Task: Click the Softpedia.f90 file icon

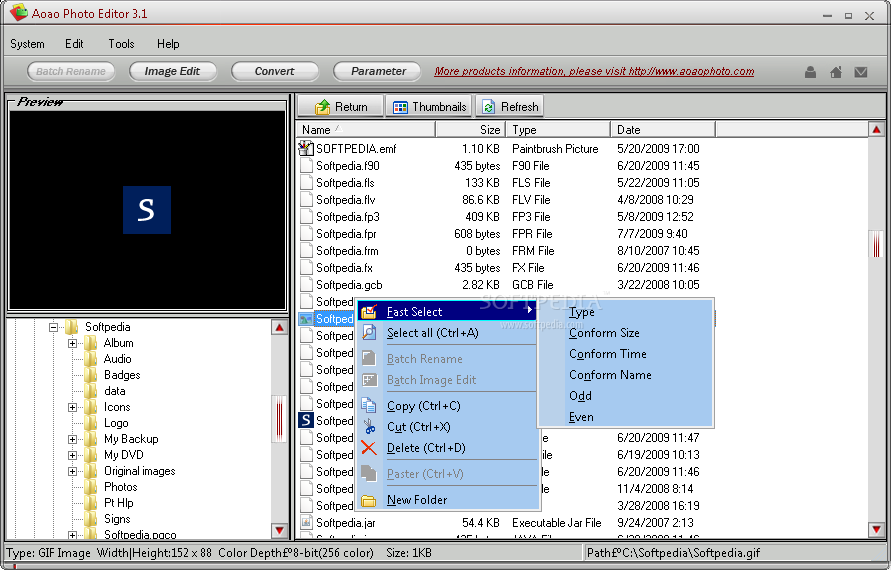Action: point(306,165)
